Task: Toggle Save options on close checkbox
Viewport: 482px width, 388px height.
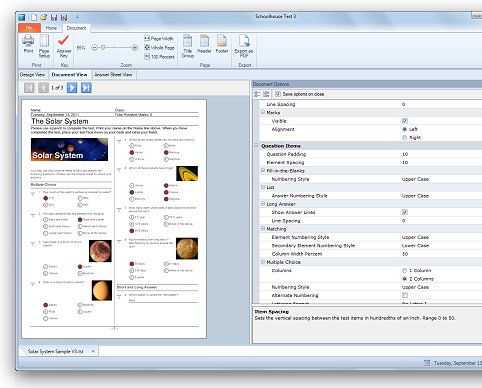Action: coord(278,94)
